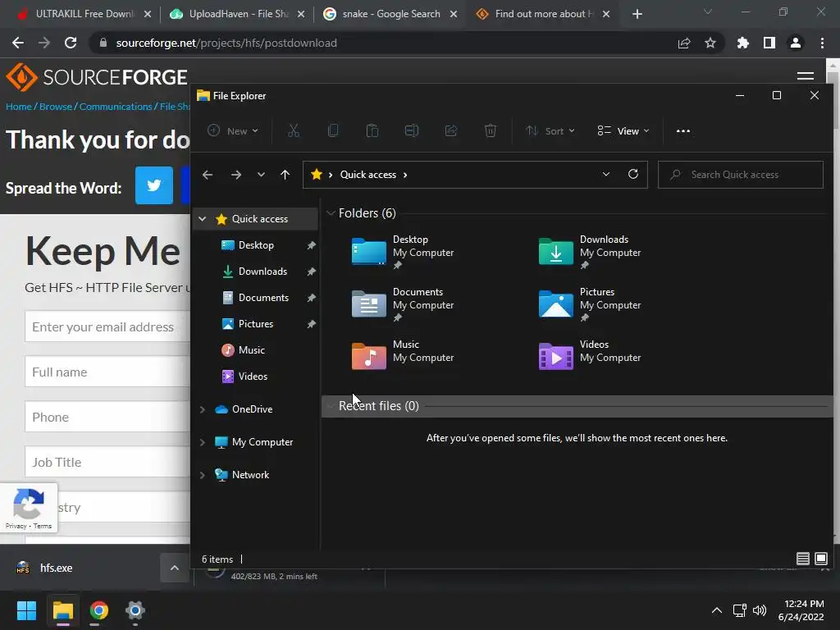Collapse the Folders (6) group
840x630 pixels.
point(331,213)
